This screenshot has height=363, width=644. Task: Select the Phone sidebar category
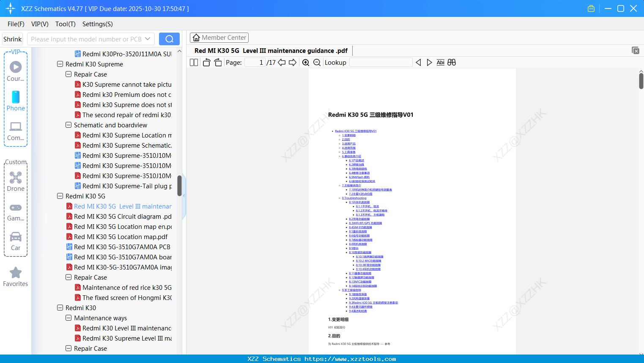(16, 101)
